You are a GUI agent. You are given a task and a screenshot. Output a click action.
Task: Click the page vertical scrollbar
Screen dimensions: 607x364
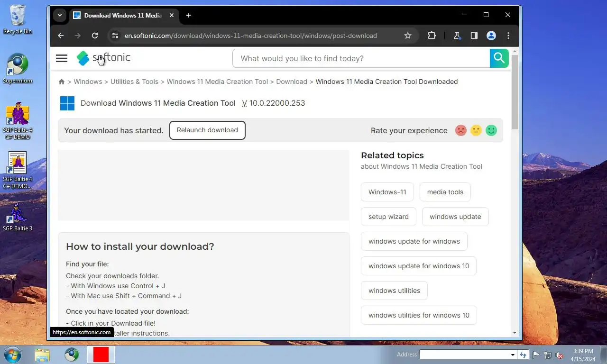(x=515, y=92)
